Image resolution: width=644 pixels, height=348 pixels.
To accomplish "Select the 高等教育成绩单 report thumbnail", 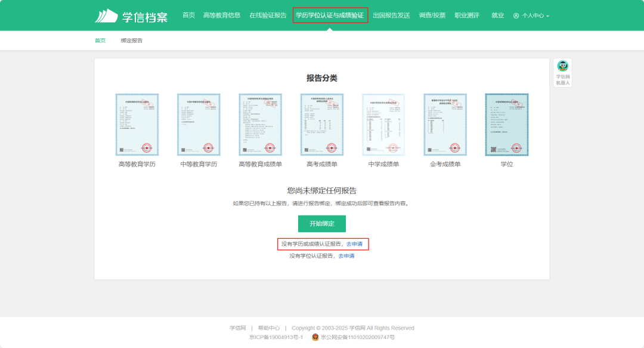I will coord(260,125).
